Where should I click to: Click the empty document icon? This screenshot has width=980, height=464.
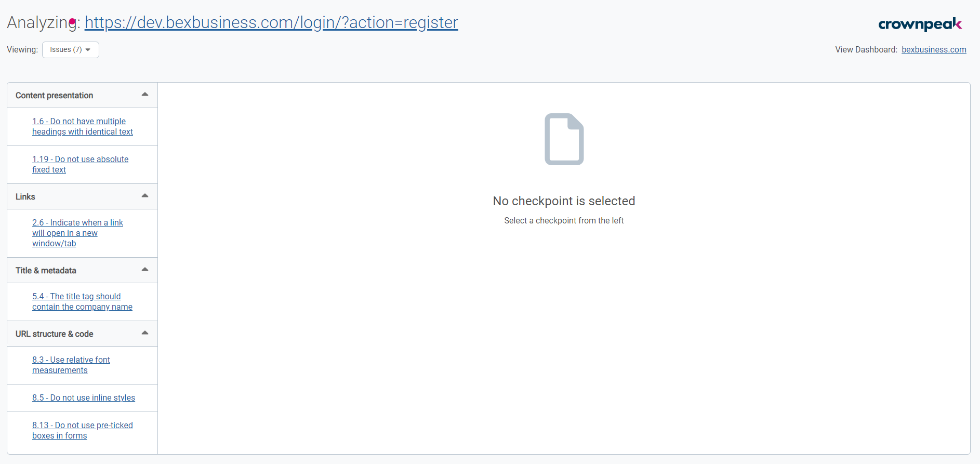point(564,139)
